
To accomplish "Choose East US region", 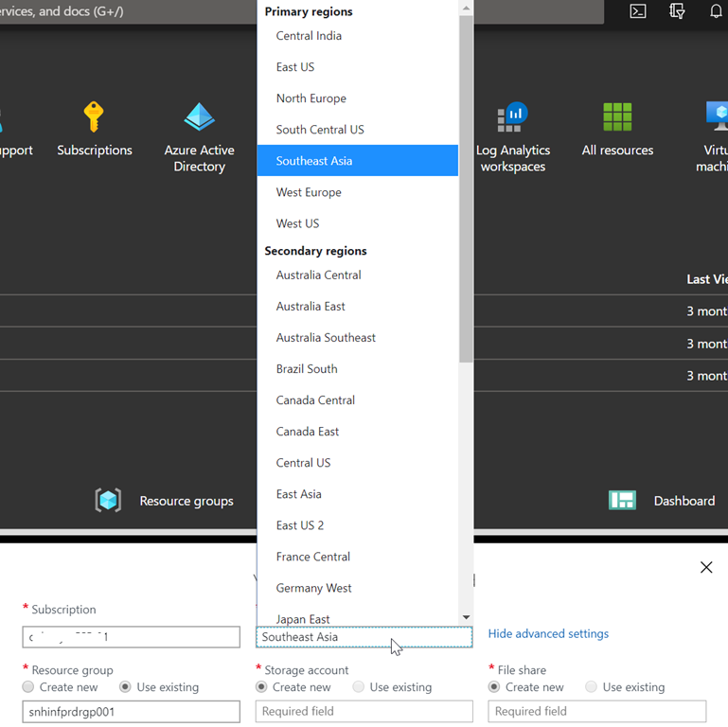I will [x=358, y=67].
